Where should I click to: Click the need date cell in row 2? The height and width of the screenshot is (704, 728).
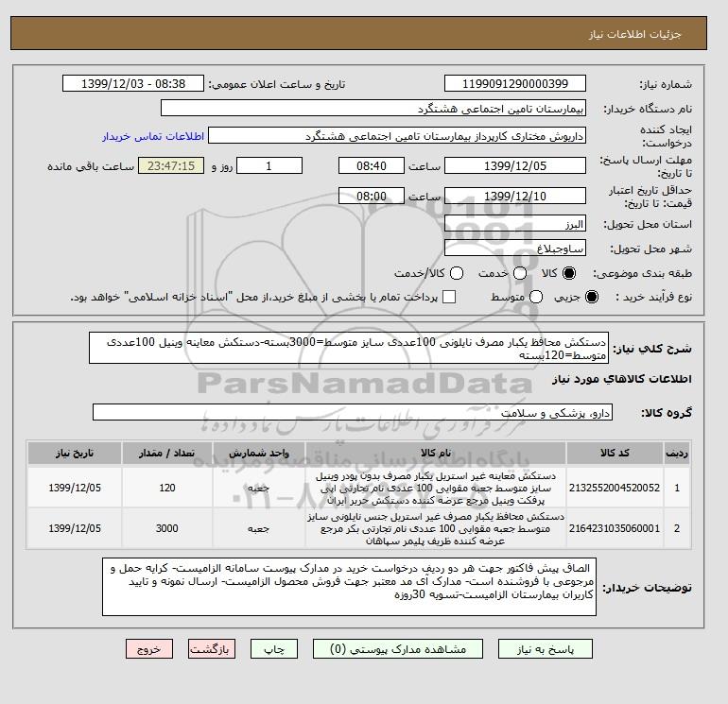(75, 528)
